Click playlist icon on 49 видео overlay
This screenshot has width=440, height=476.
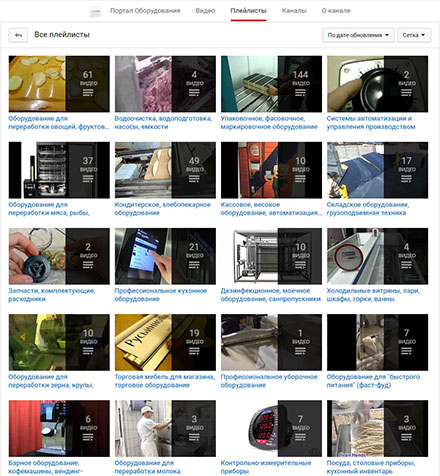[194, 179]
